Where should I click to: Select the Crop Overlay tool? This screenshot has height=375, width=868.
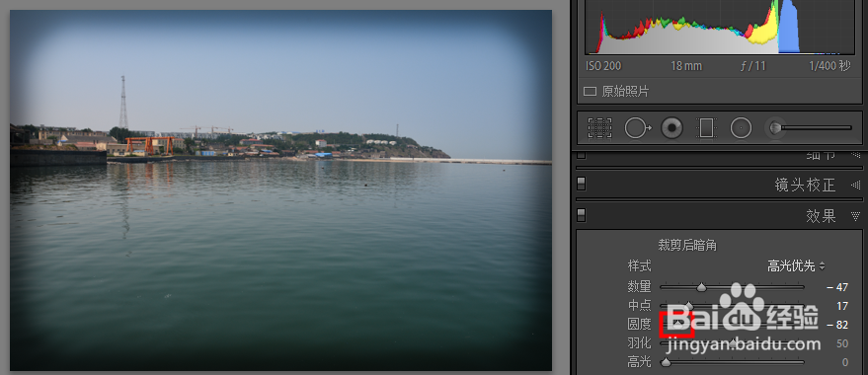click(x=599, y=128)
